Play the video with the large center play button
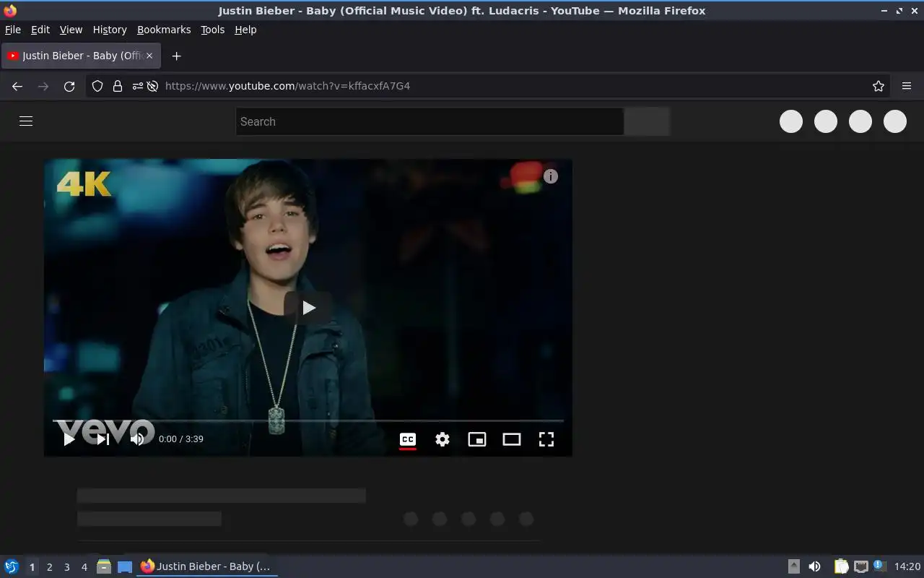 tap(308, 308)
